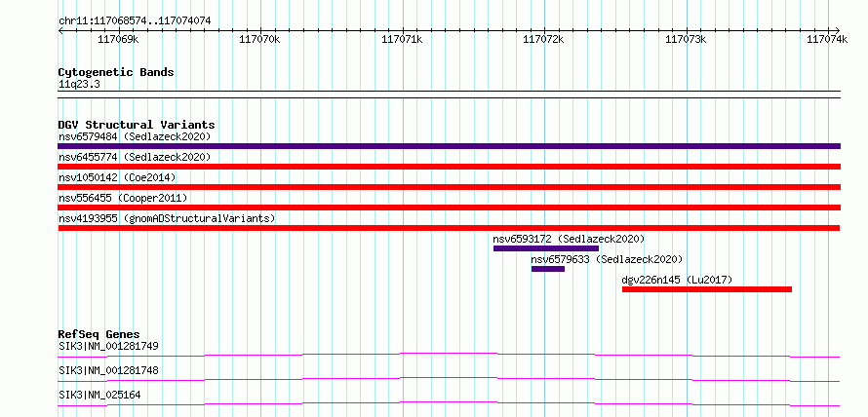Click the SIK3 NM_025164 magenta intron line

(449, 403)
